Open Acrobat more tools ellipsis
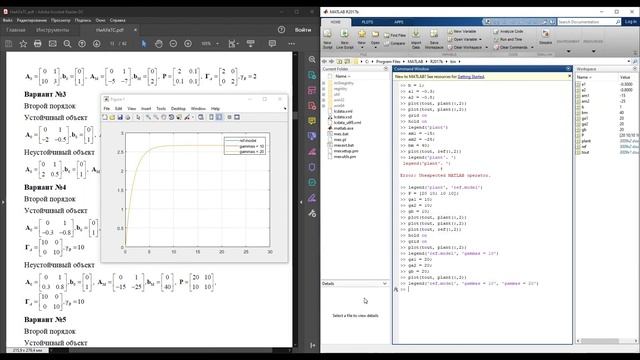Viewport: 640px width, 360px height. tap(291, 43)
